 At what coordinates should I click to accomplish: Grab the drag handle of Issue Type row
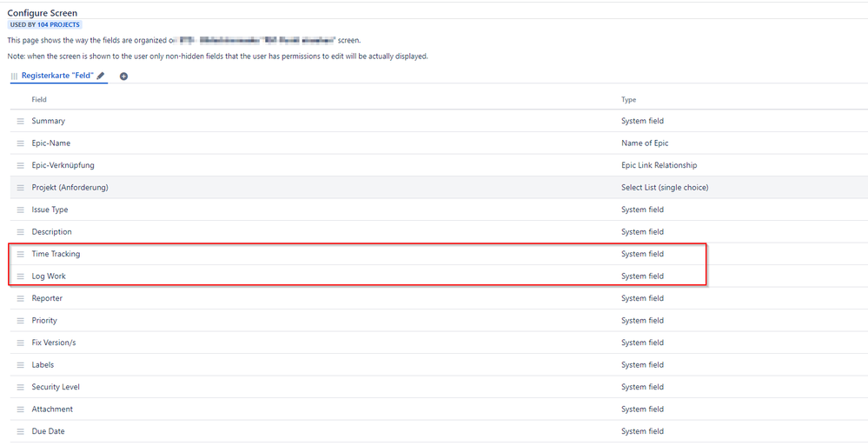click(21, 210)
